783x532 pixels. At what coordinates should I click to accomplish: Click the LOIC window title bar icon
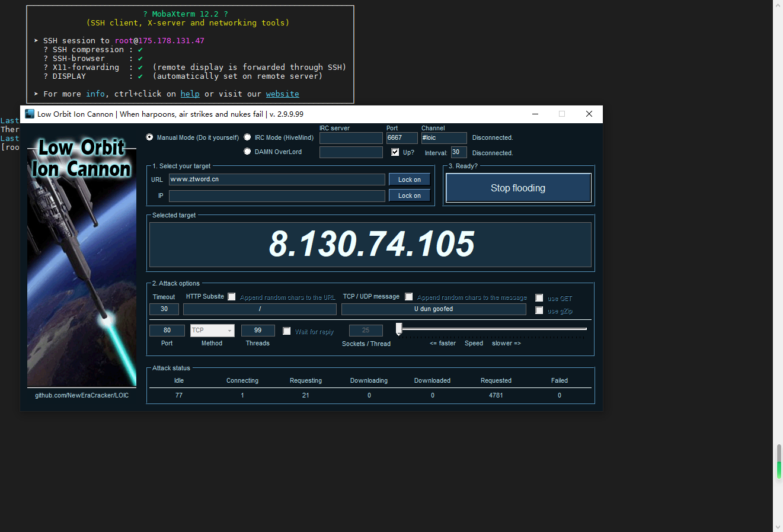coord(30,114)
